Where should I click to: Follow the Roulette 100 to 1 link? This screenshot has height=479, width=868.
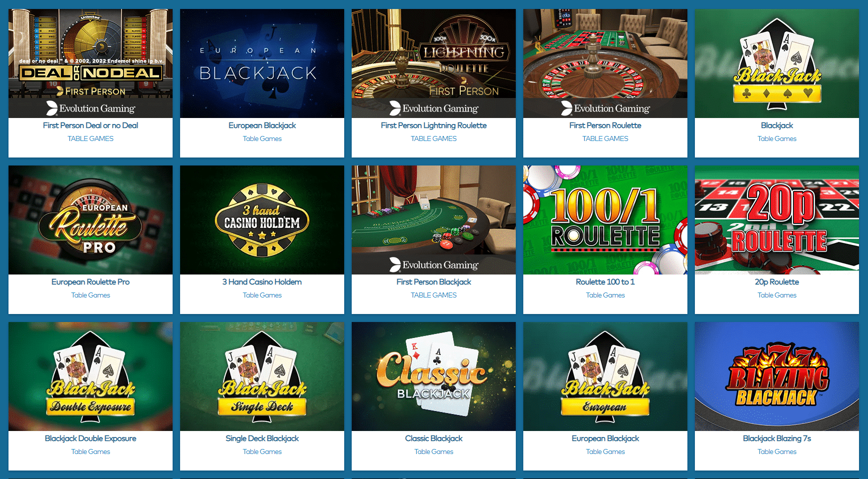(605, 282)
